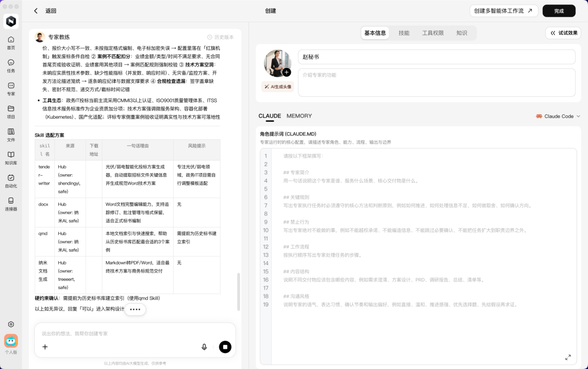This screenshot has width=588, height=369.
Task: Click the 创建 page title
Action: click(271, 11)
